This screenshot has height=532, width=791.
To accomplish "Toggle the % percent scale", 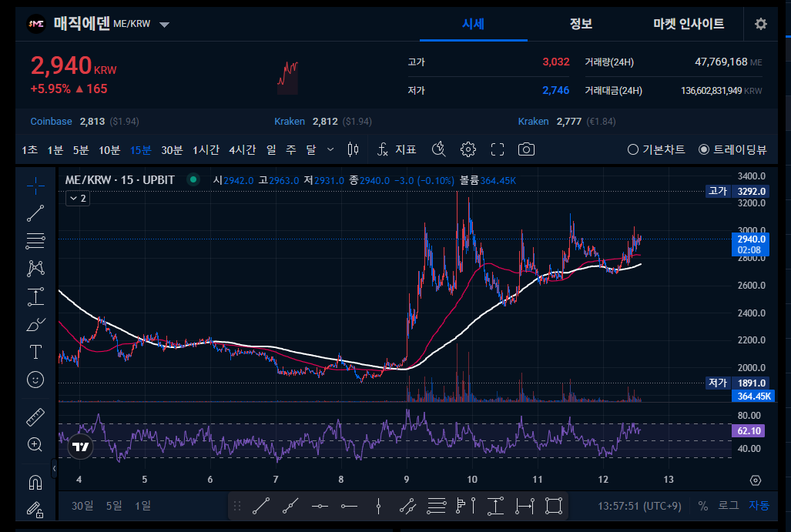I will point(702,506).
